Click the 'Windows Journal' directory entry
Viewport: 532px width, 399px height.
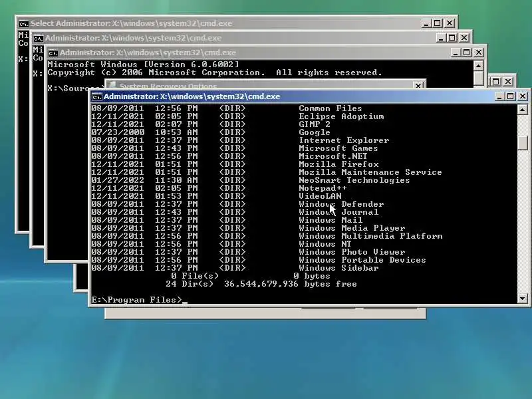[338, 212]
